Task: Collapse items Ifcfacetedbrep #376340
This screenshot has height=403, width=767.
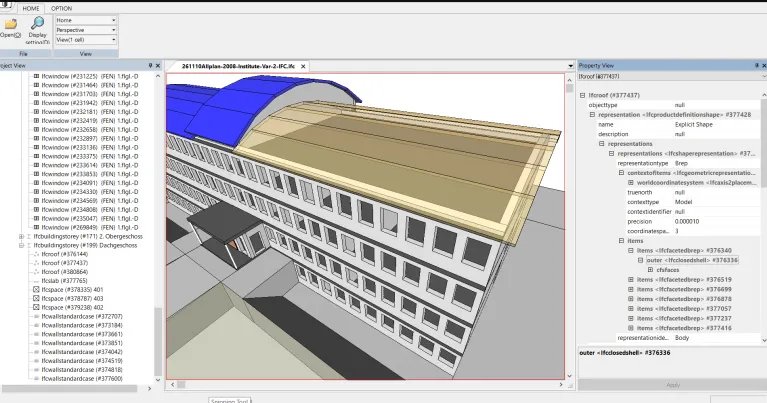Action: pos(631,250)
